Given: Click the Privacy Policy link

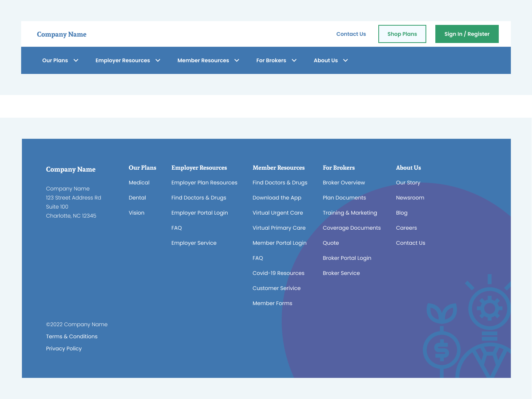Looking at the screenshot, I should 63,348.
